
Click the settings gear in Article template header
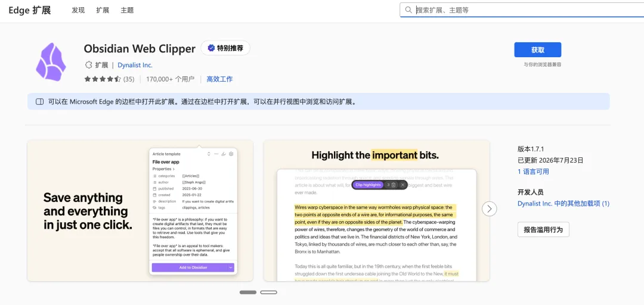231,154
